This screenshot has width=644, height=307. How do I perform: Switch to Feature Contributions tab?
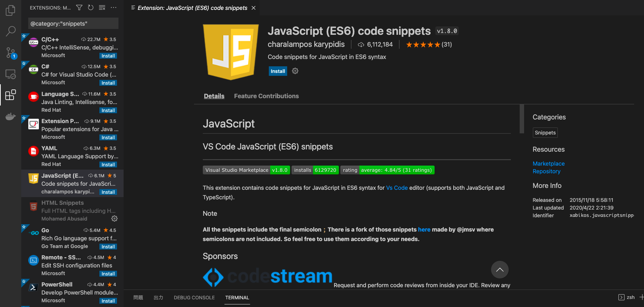(266, 96)
